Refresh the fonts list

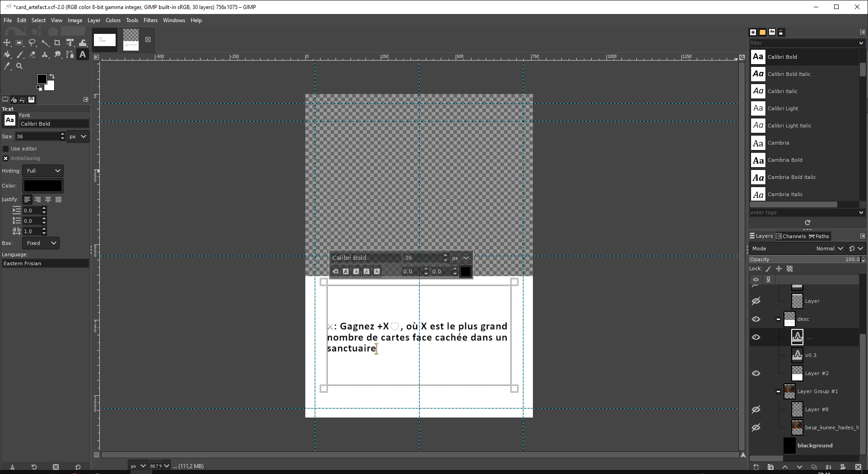click(807, 223)
